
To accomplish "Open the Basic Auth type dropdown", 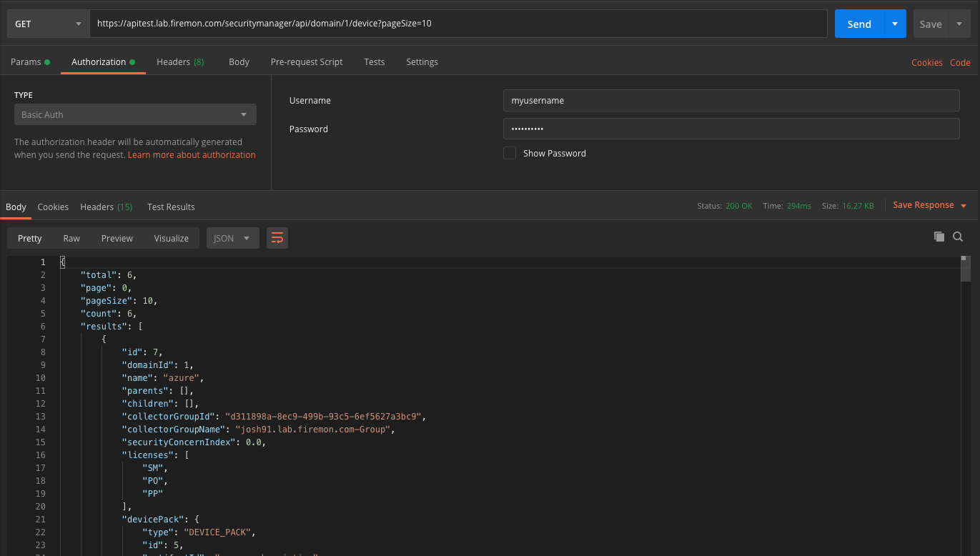I will 135,114.
